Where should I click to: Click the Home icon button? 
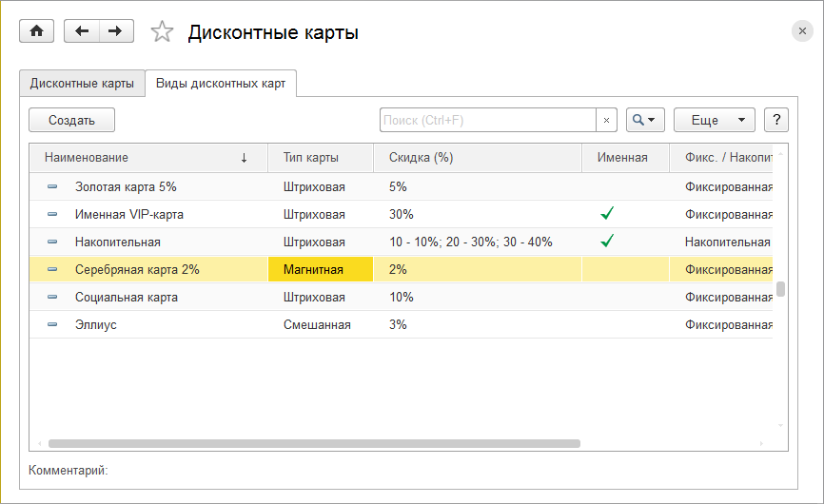click(37, 31)
